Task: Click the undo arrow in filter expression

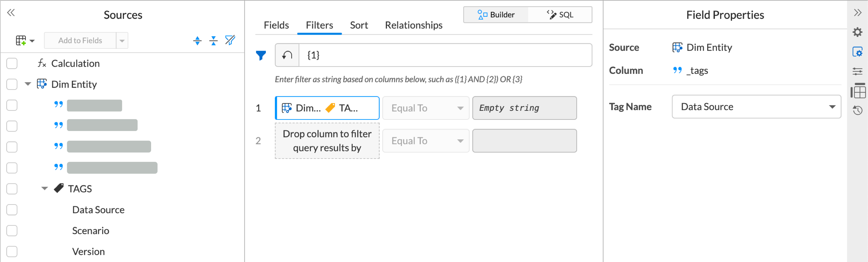Action: pyautogui.click(x=287, y=55)
